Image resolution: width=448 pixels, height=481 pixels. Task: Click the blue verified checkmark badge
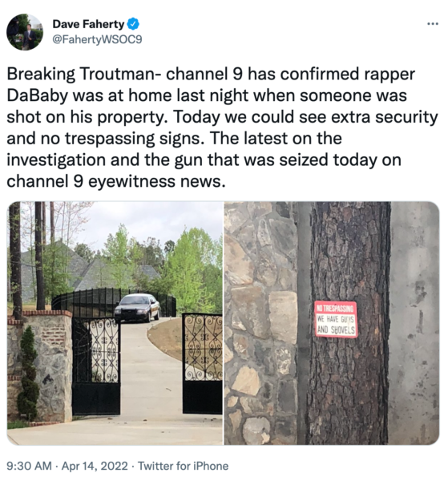133,24
